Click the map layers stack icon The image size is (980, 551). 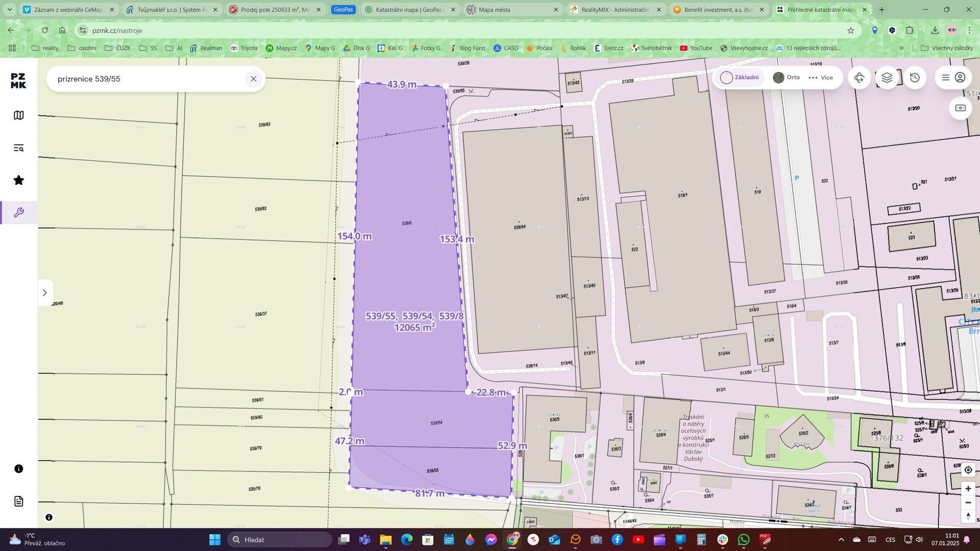887,78
